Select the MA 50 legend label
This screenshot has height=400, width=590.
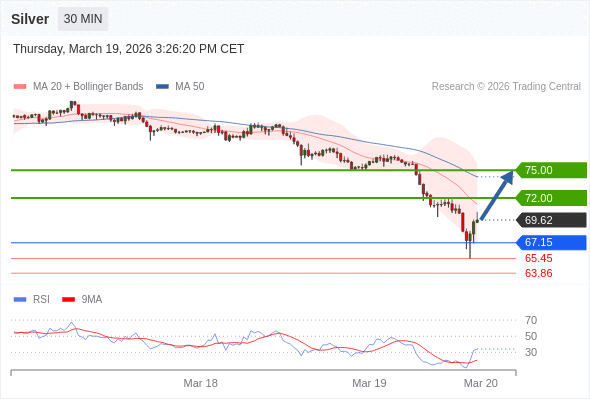click(x=190, y=87)
